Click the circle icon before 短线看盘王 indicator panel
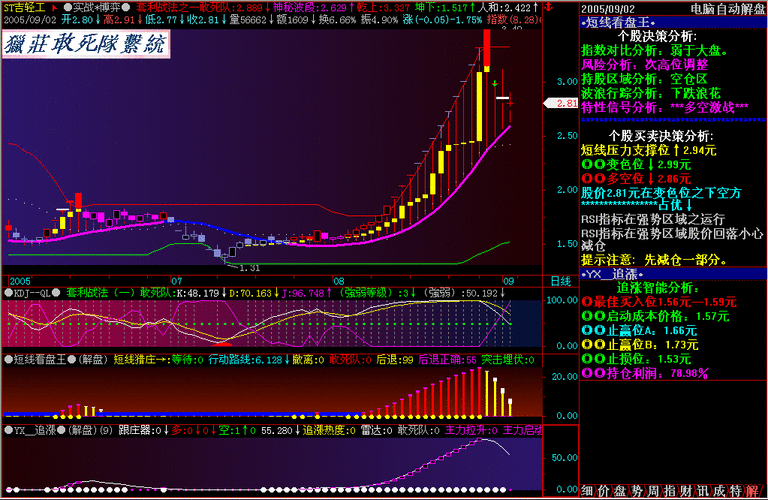768x500 pixels. [8, 359]
